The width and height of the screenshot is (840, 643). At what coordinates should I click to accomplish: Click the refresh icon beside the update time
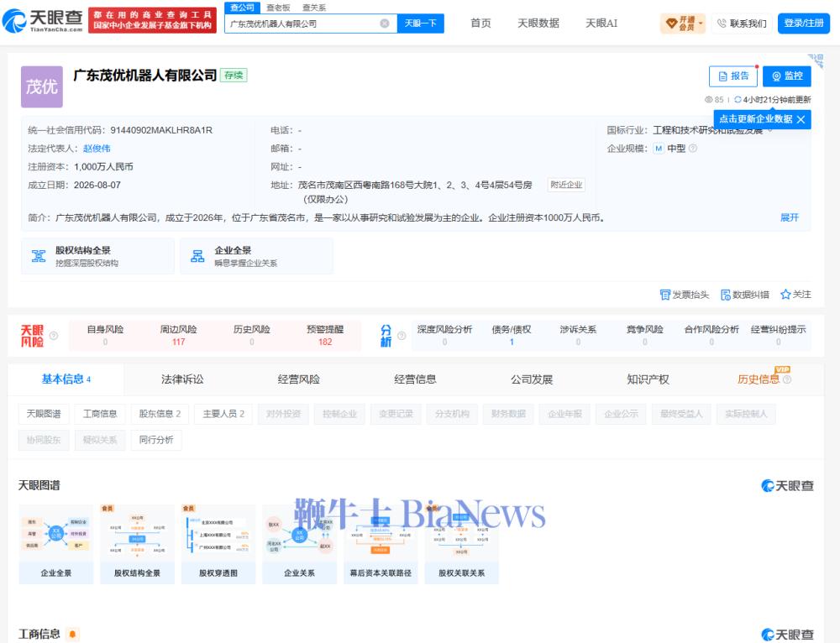pos(738,100)
